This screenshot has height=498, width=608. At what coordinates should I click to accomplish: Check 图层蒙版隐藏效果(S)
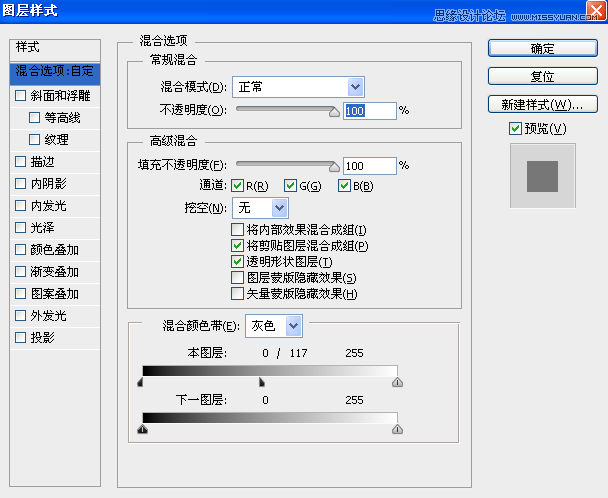pyautogui.click(x=237, y=278)
